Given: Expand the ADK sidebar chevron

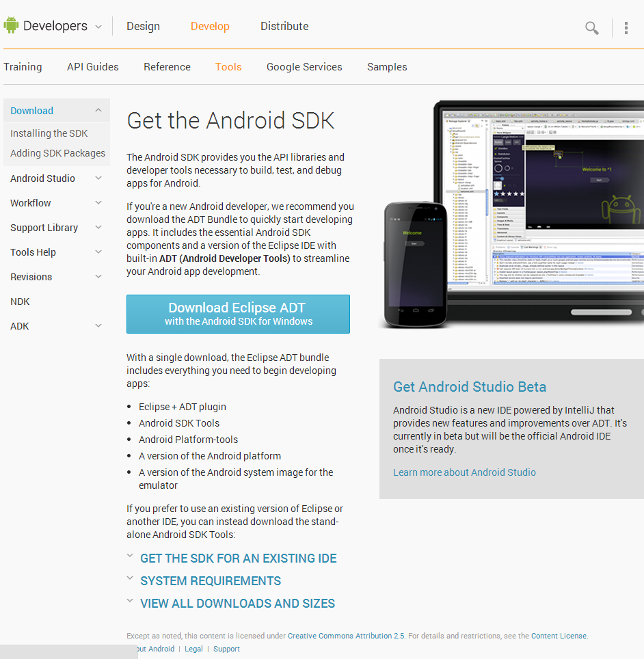Looking at the screenshot, I should (98, 325).
